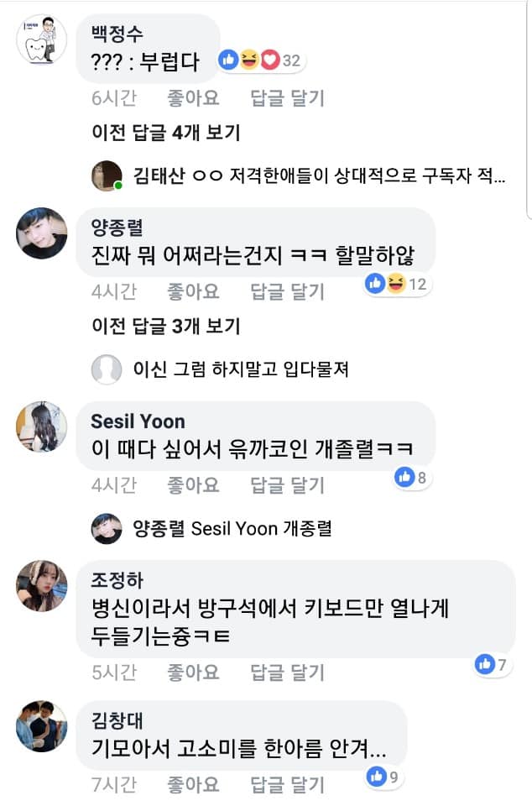Click the like icon on 김창대's comment

click(x=376, y=777)
